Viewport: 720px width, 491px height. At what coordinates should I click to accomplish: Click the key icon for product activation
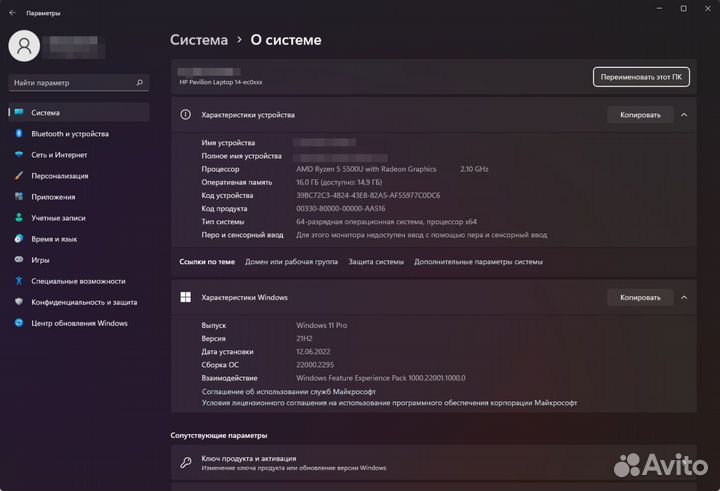point(186,463)
